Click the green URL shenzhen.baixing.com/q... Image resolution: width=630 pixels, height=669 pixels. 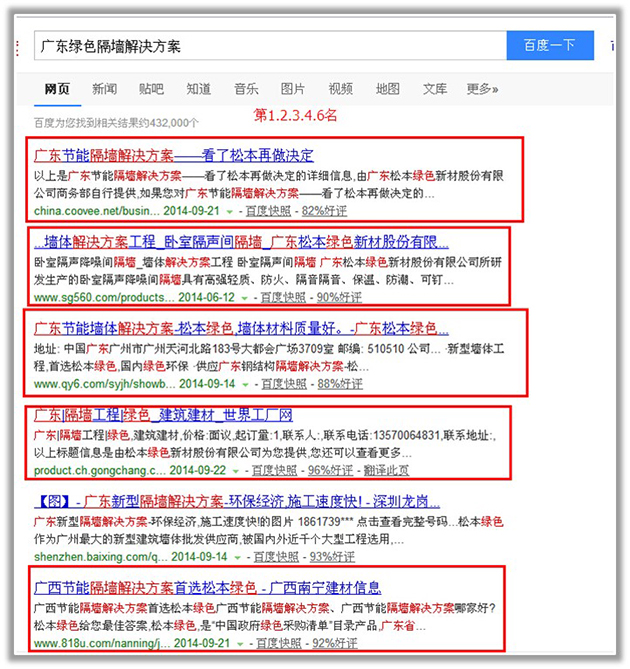(x=101, y=557)
